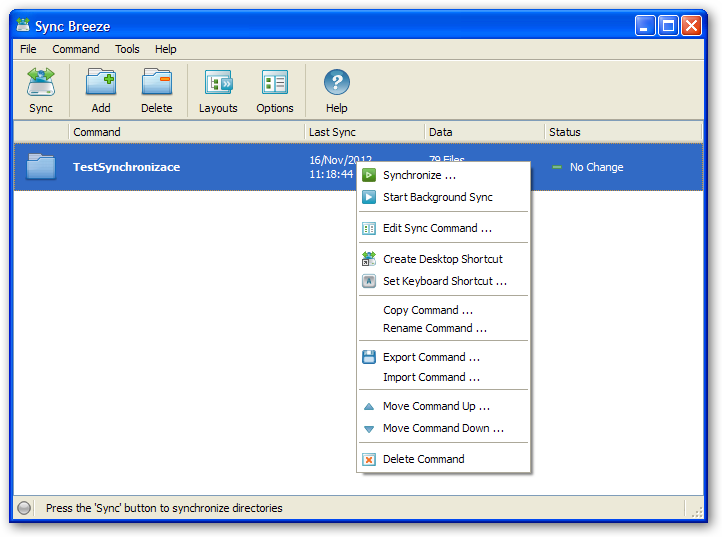The height and width of the screenshot is (537, 722).
Task: Select Copy Command ... menu entry
Action: click(x=444, y=310)
